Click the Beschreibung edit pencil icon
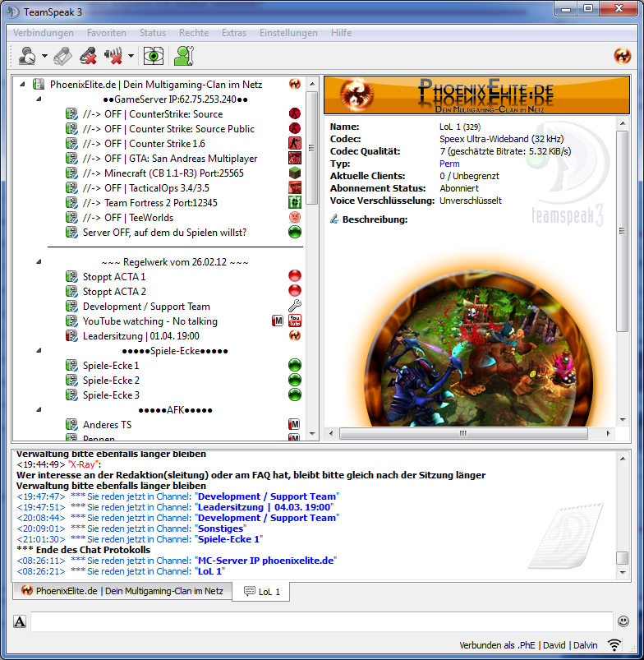 tap(334, 219)
